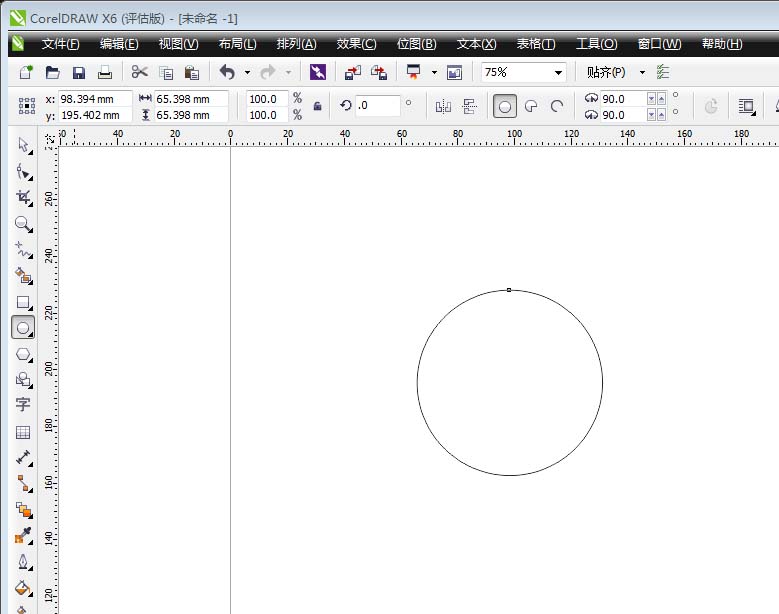Select the Text tool (字)
The width and height of the screenshot is (779, 614).
coord(22,405)
